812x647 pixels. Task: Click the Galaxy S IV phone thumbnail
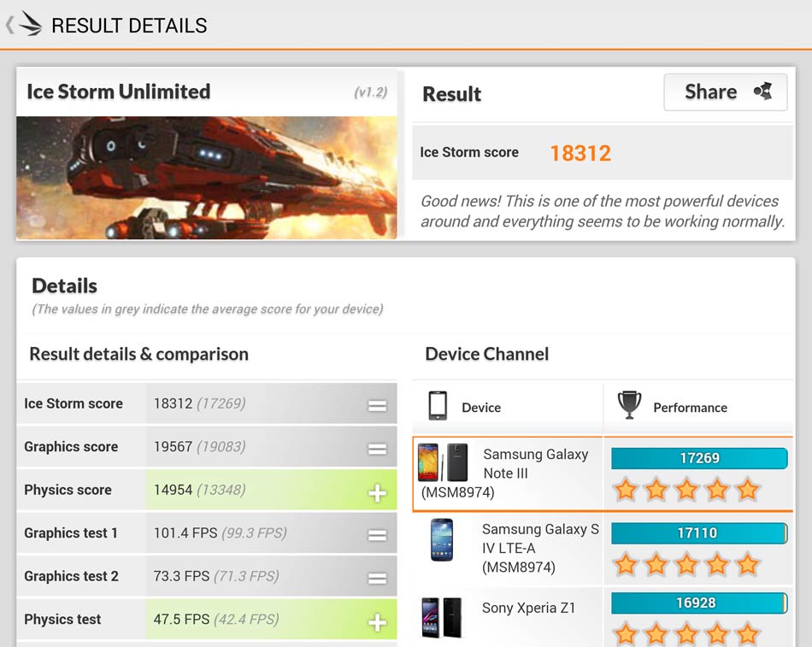point(442,540)
